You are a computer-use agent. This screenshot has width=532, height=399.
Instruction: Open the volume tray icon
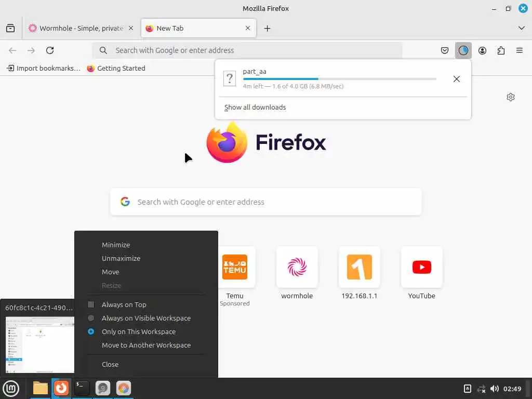click(495, 389)
